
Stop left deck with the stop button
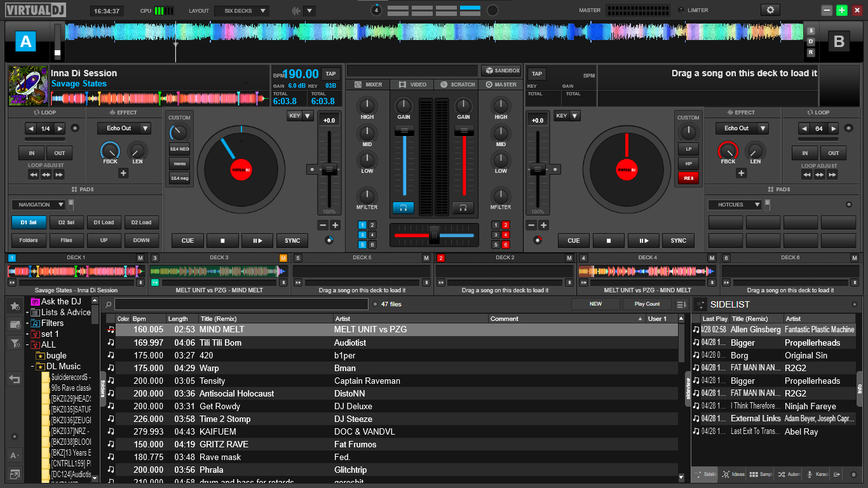[x=222, y=241]
